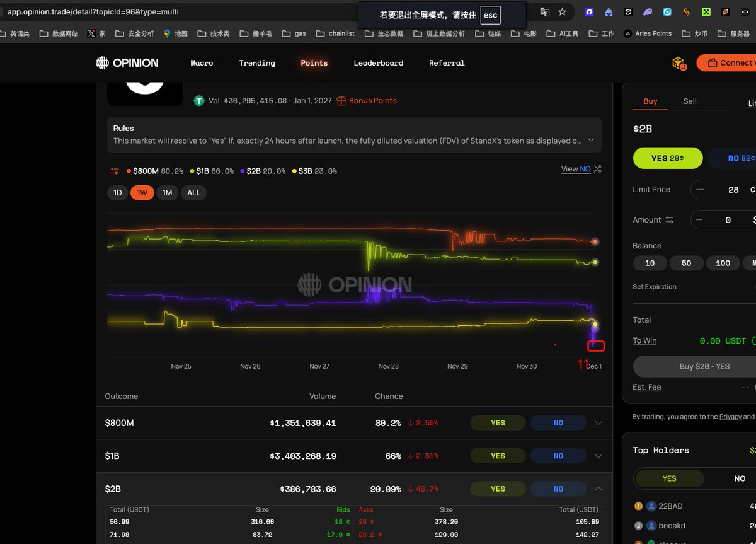The height and width of the screenshot is (544, 756).
Task: Switch chart range to 1M
Action: [167, 192]
